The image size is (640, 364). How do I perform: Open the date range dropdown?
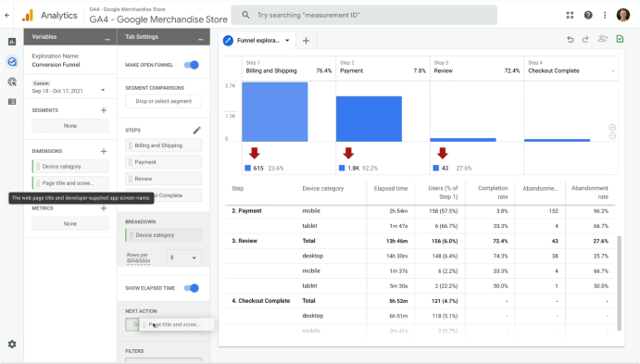click(103, 90)
